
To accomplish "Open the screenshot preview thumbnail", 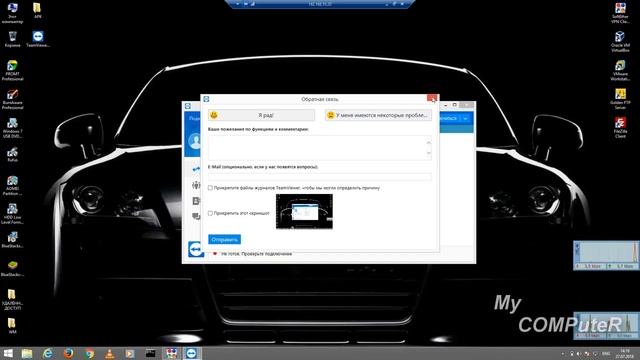I will click(304, 211).
